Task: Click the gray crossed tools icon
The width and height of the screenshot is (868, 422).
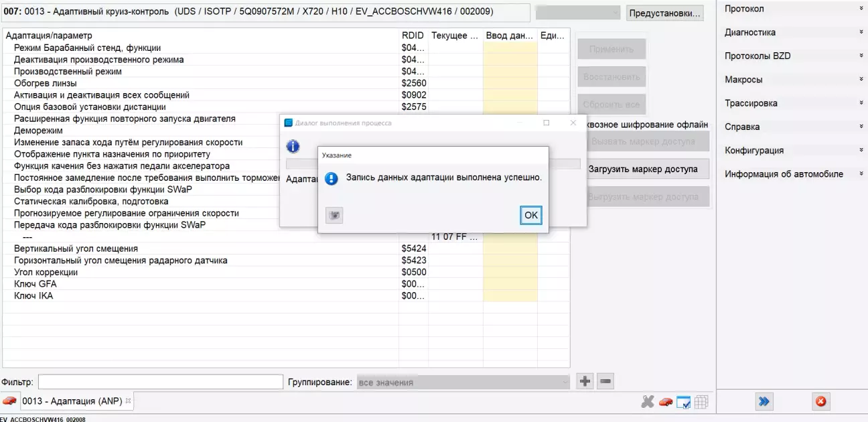Action: click(x=647, y=402)
